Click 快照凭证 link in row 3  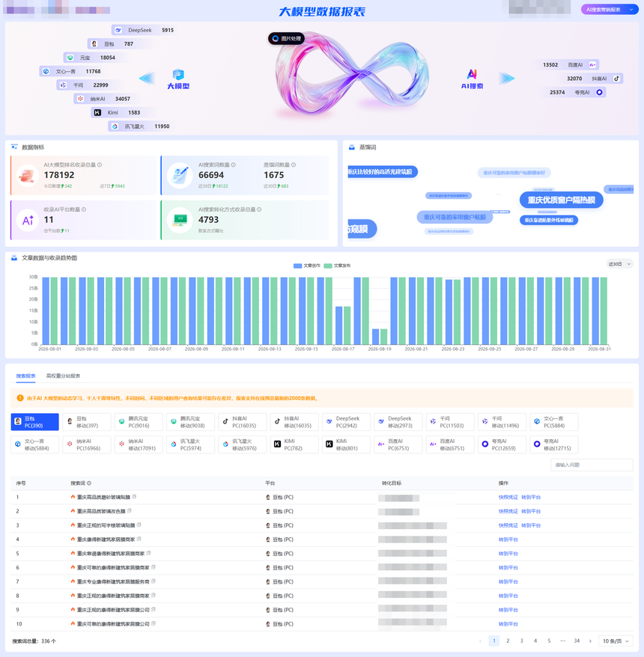[x=508, y=525]
